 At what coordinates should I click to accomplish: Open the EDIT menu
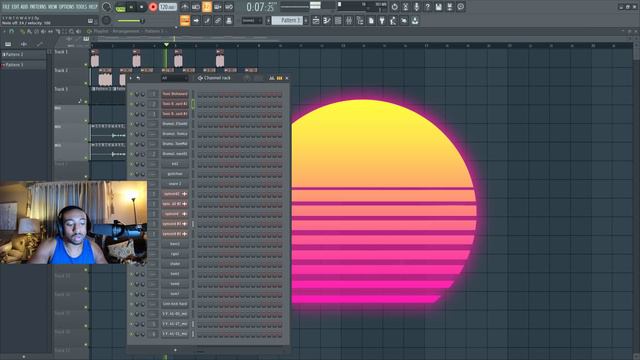tap(15, 7)
